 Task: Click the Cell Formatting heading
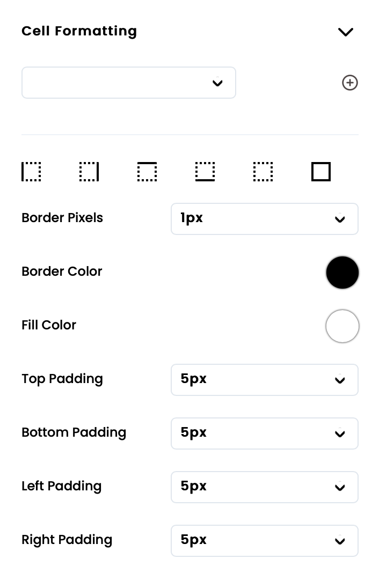tap(79, 31)
